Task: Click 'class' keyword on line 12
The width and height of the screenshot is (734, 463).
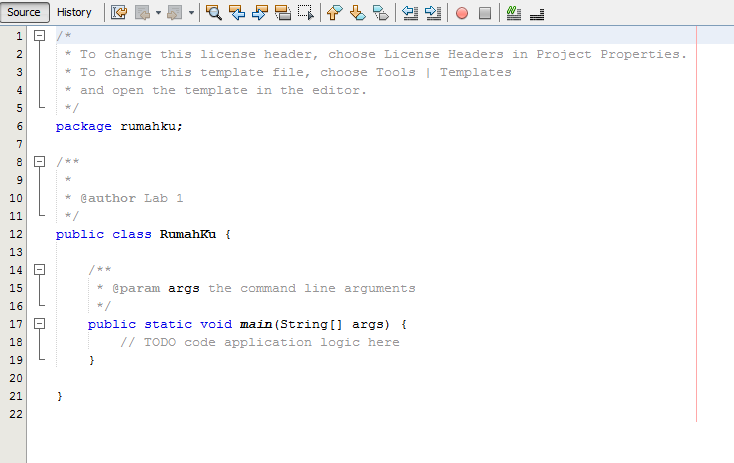Action: tap(132, 234)
